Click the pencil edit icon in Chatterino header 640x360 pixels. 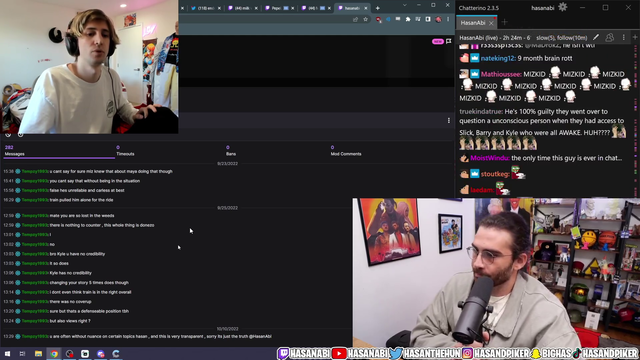[x=596, y=38]
